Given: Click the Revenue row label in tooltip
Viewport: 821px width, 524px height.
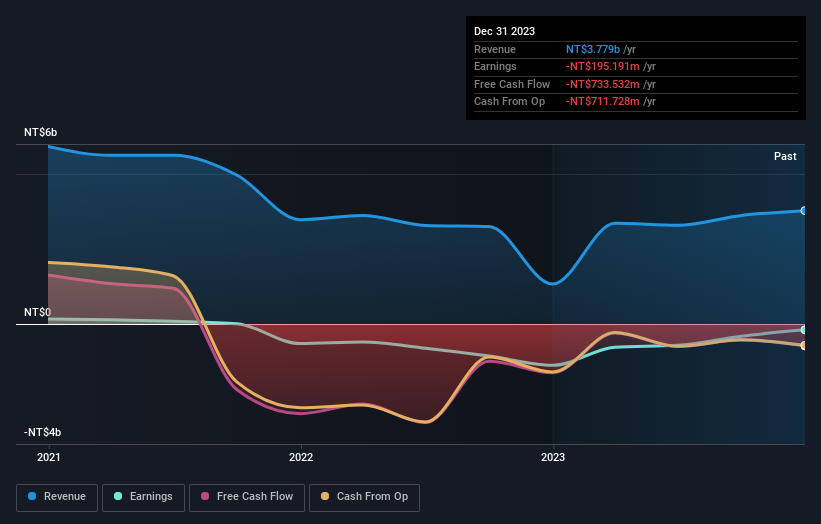Looking at the screenshot, I should pyautogui.click(x=495, y=49).
